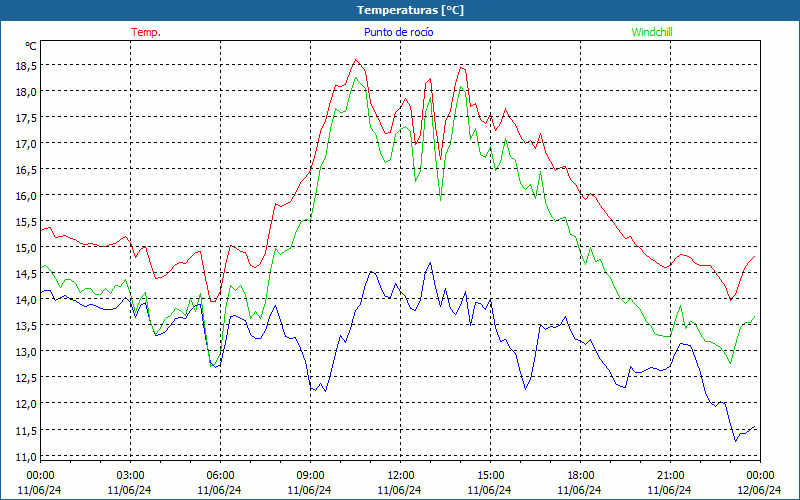
Task: Click the 12,5 value on the y-axis
Action: [26, 378]
